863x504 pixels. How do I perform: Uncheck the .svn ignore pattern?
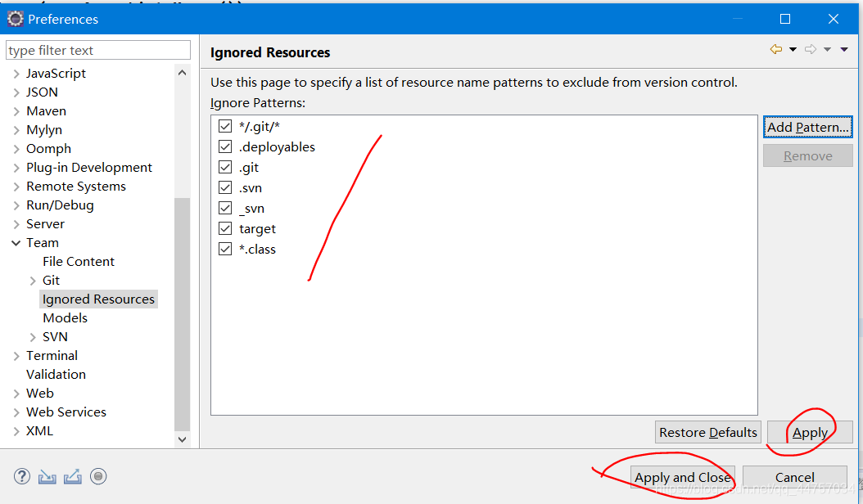(x=225, y=187)
